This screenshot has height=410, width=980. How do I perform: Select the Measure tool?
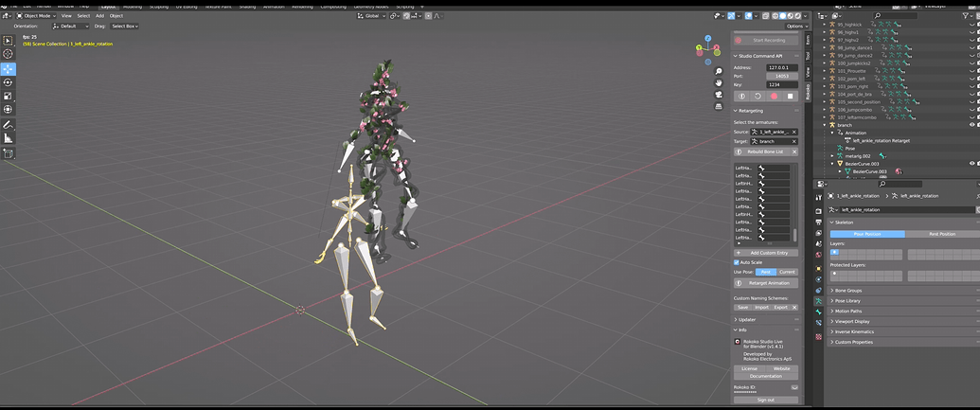coord(9,138)
